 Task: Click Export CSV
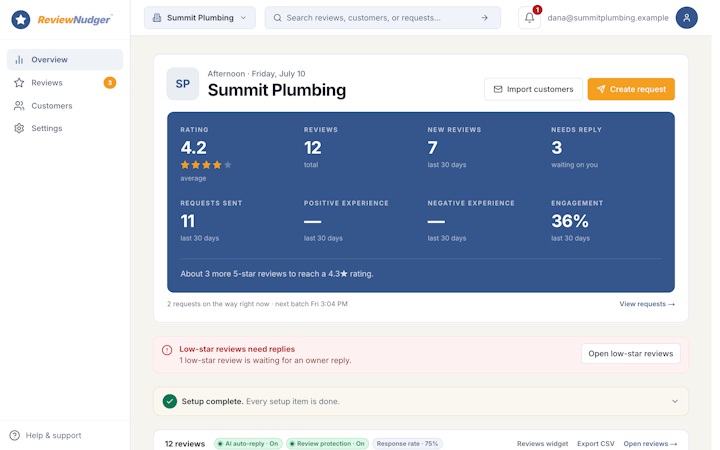[596, 444]
